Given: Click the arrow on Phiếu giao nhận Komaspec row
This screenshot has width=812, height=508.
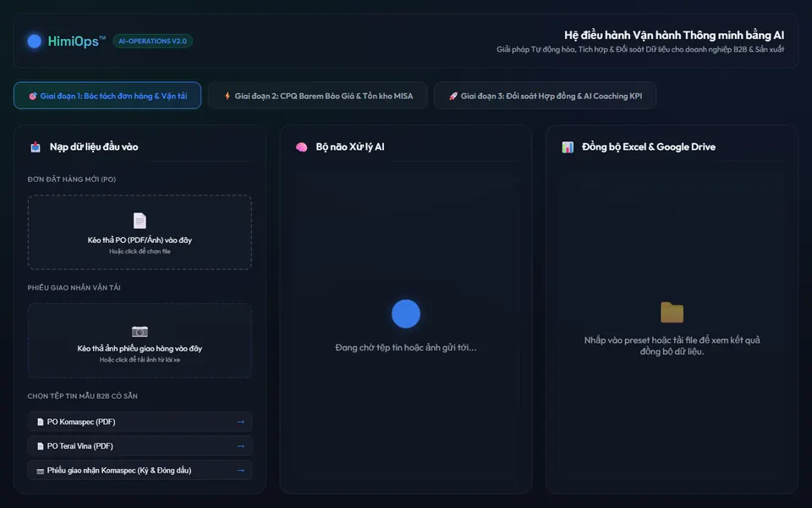Looking at the screenshot, I should [x=240, y=470].
